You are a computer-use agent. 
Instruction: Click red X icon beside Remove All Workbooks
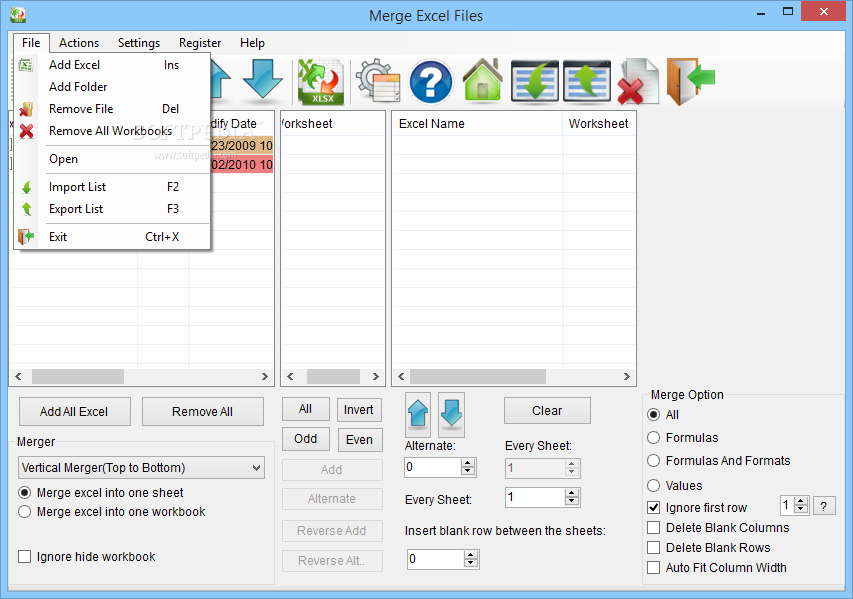26,131
